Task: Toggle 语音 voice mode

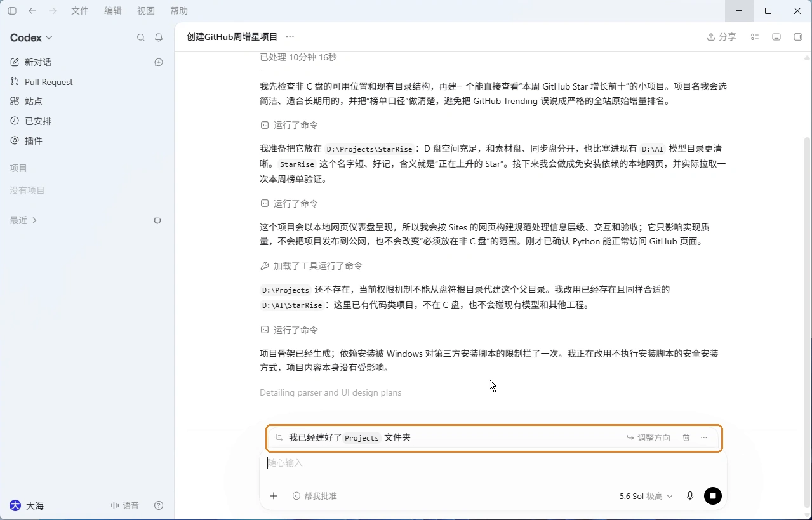Action: 124,505
